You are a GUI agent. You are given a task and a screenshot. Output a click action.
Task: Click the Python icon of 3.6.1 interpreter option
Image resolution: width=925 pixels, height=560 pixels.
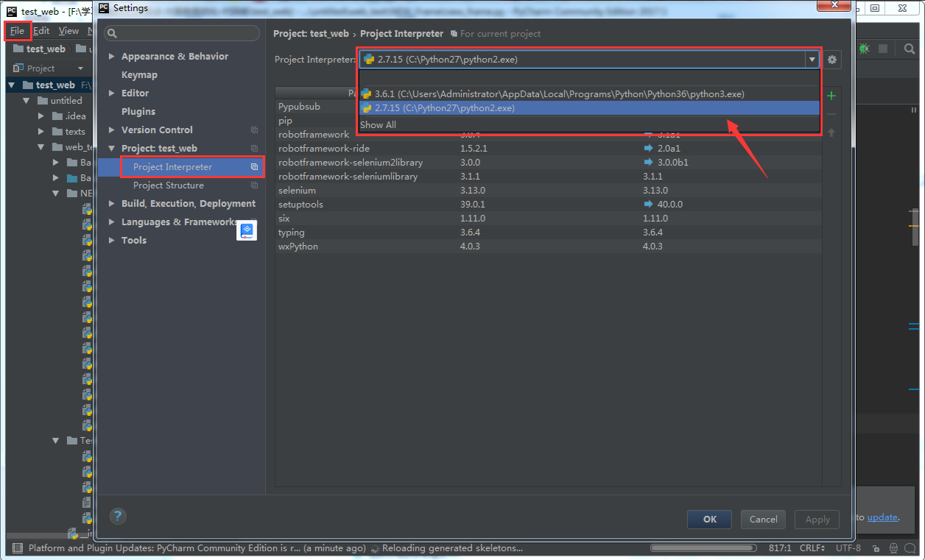pos(366,94)
